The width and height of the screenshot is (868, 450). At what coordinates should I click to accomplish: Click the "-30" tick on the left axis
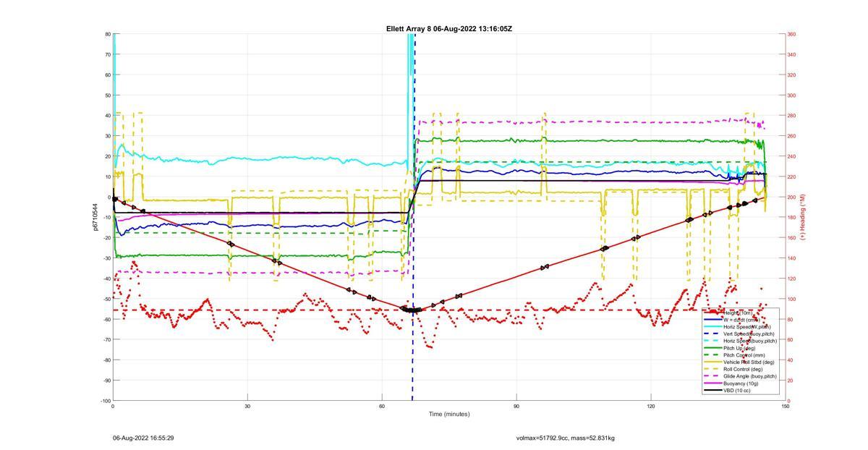(x=107, y=258)
